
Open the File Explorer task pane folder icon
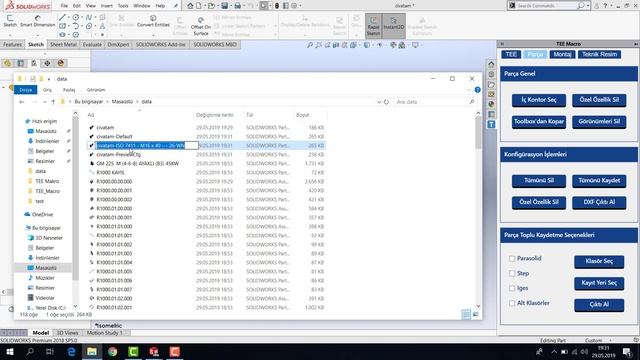click(491, 84)
